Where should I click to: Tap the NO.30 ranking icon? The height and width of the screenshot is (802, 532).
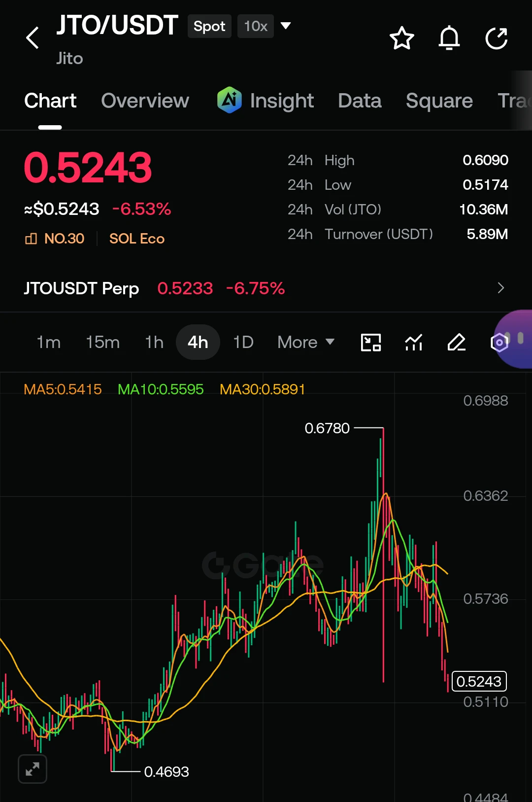[x=31, y=239]
